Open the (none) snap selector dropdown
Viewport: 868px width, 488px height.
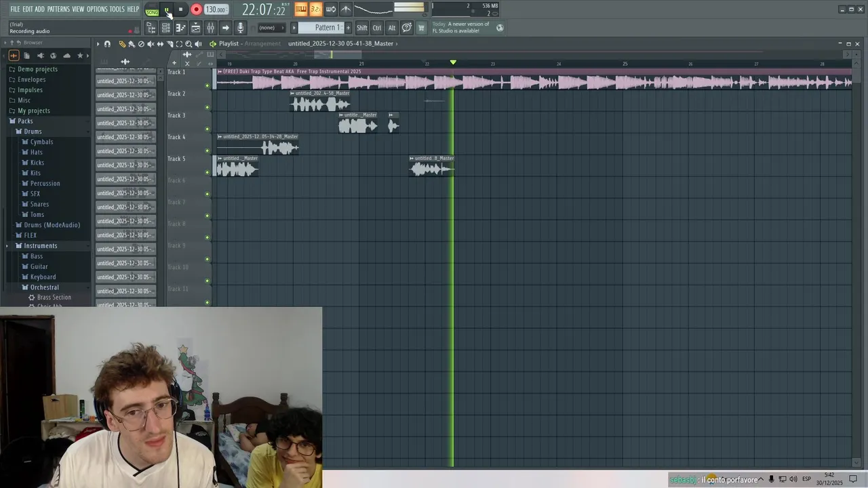coord(272,28)
